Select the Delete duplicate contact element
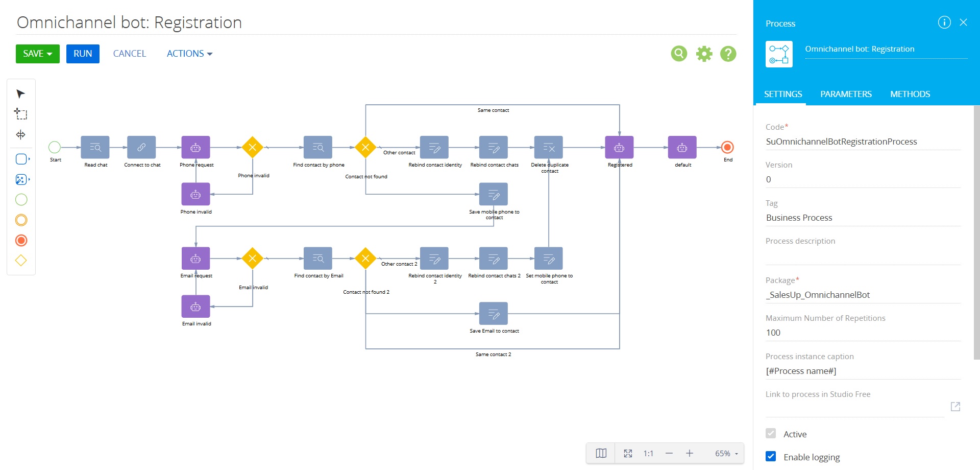 549,148
